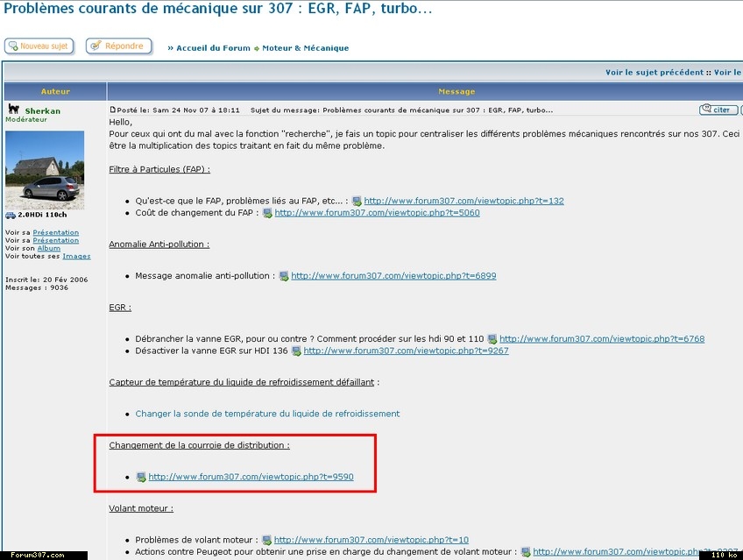The height and width of the screenshot is (560, 743).
Task: Open Sherkan's Album link
Action: 49,248
